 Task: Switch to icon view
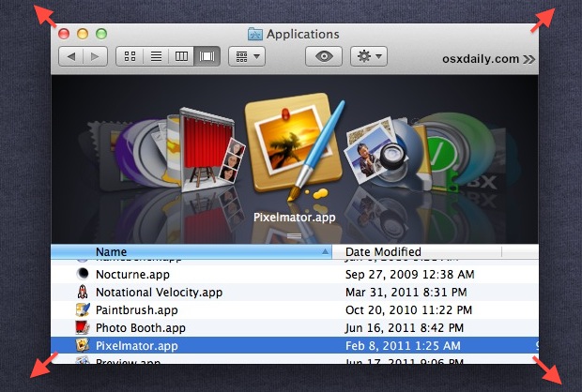[x=130, y=56]
